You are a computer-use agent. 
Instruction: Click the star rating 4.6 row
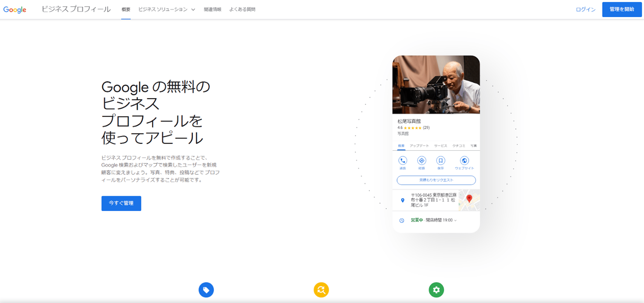point(413,128)
